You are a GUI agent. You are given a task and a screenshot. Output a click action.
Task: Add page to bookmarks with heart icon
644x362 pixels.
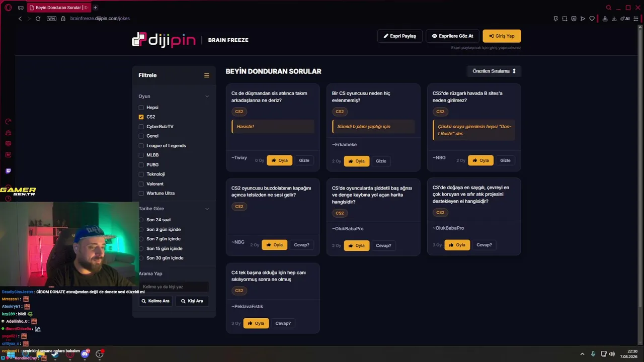point(592,19)
